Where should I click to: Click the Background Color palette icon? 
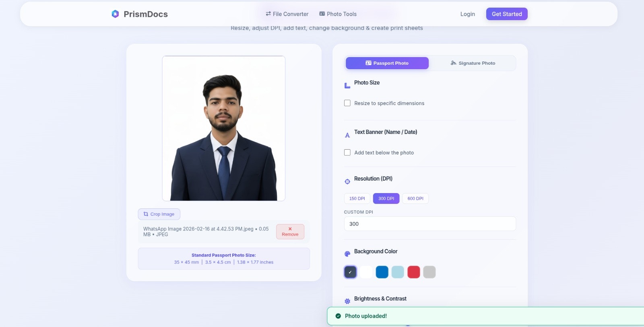[347, 254]
